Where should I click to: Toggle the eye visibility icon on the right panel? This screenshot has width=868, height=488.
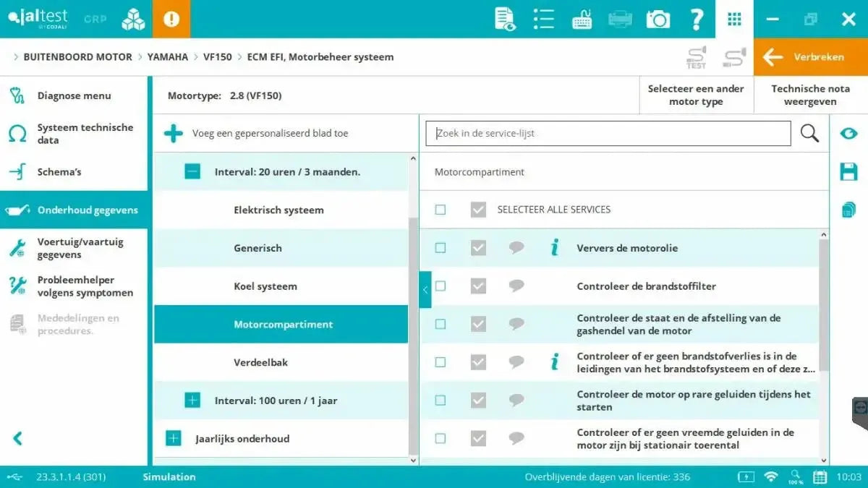[848, 133]
